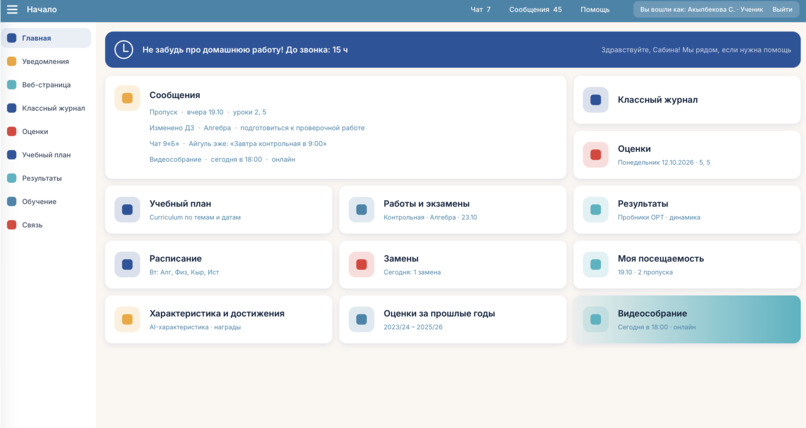806x428 pixels.
Task: Open Помощь in the top bar
Action: (595, 9)
